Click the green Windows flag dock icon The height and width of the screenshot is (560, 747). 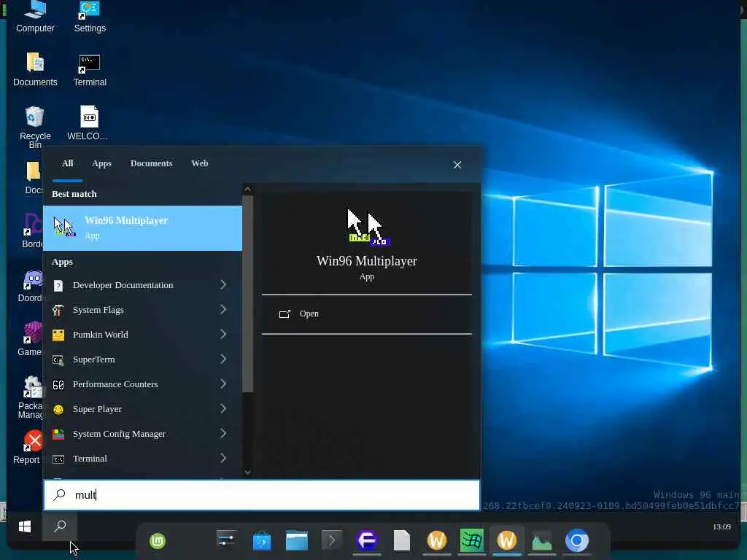472,540
